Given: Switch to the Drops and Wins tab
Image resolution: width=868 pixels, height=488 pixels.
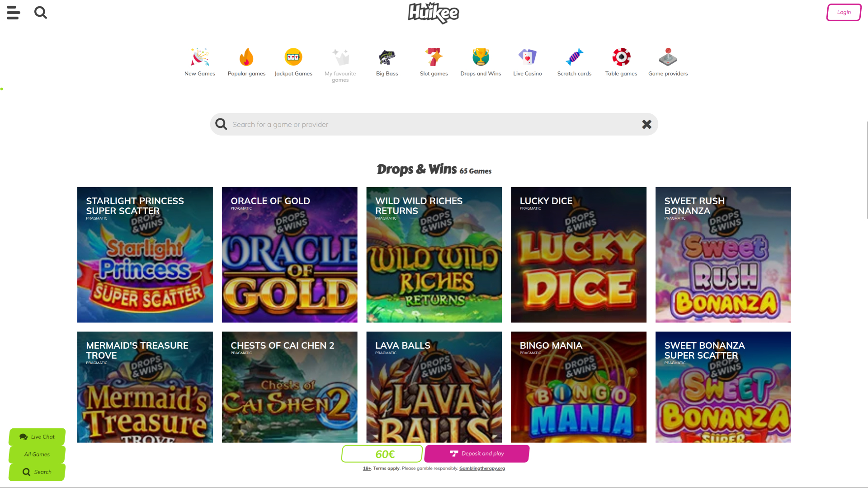Looking at the screenshot, I should click(x=481, y=62).
